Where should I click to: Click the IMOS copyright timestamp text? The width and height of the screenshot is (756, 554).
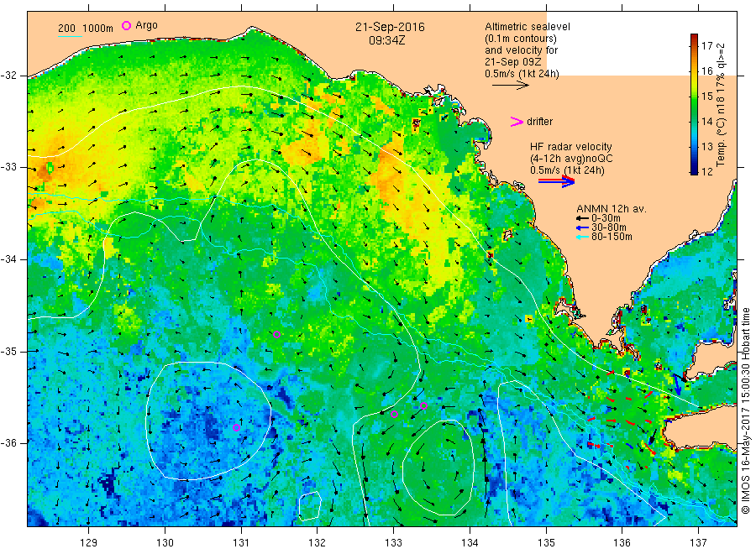tap(745, 410)
